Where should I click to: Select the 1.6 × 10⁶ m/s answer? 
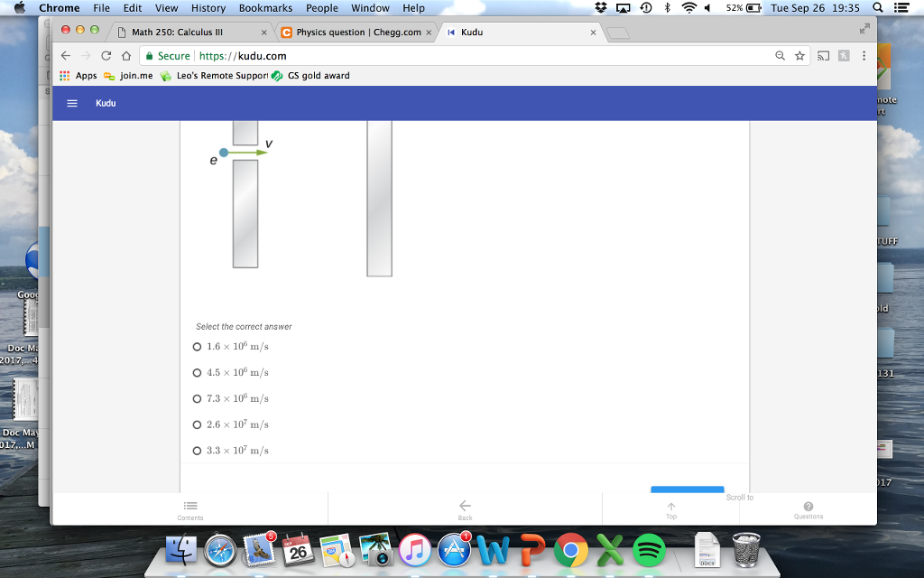tap(197, 346)
